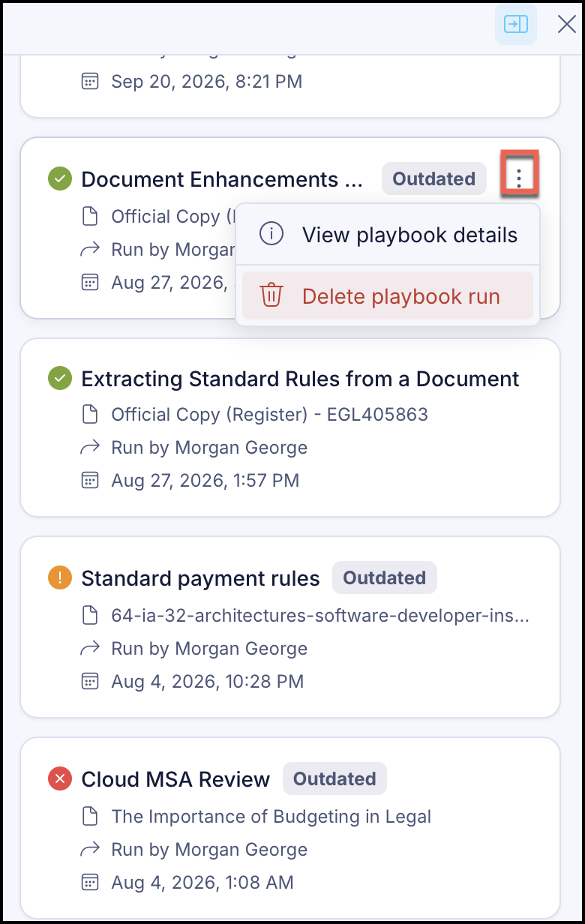The width and height of the screenshot is (585, 924).
Task: Close the playbook runs panel
Action: [566, 24]
